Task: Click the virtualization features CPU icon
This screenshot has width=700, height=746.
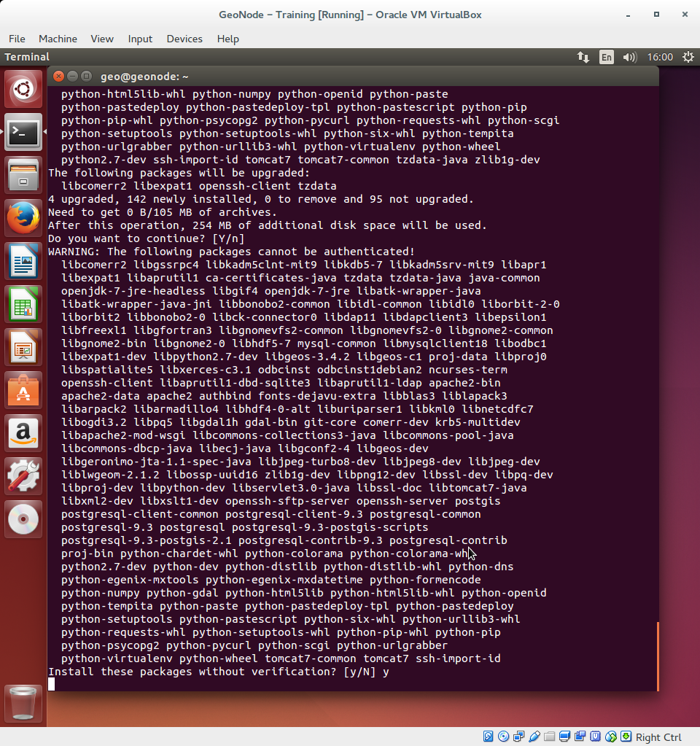Action: [x=595, y=737]
